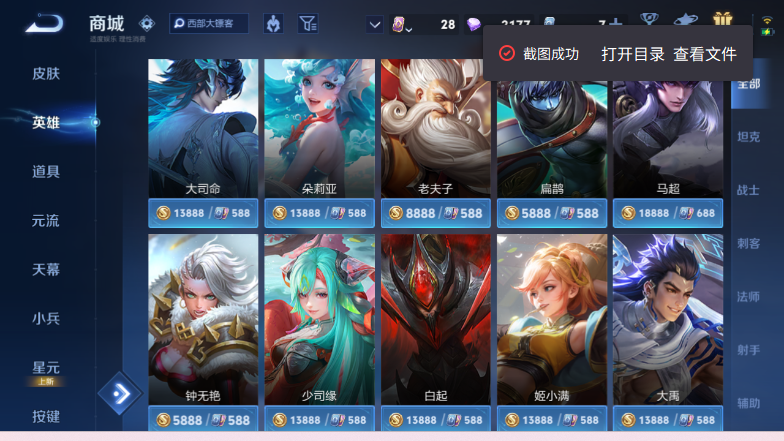Open the 星元 sidebar tab
784x441 pixels.
click(x=46, y=368)
